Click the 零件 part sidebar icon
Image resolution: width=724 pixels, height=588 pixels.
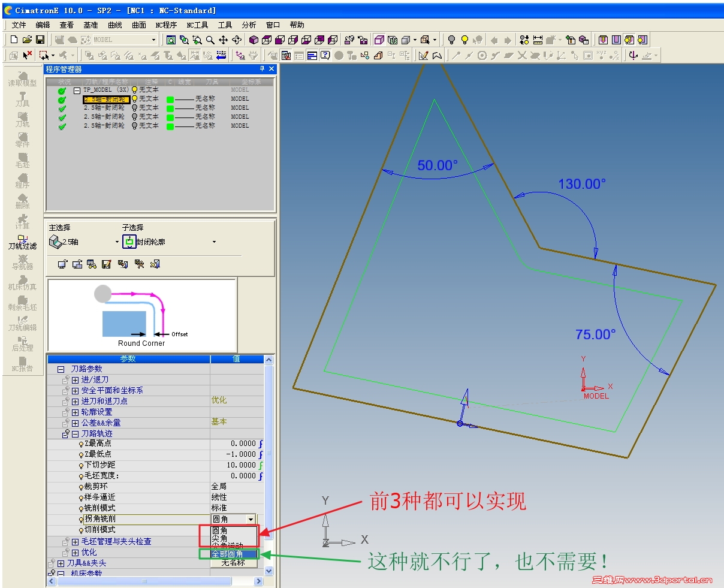(22, 140)
